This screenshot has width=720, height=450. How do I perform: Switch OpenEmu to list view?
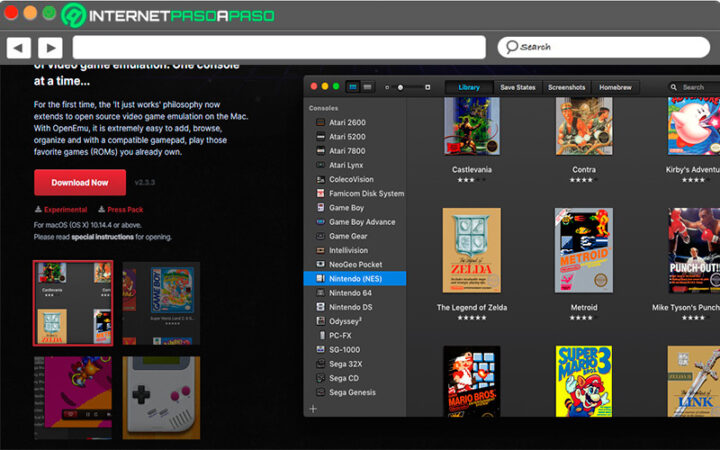[368, 88]
